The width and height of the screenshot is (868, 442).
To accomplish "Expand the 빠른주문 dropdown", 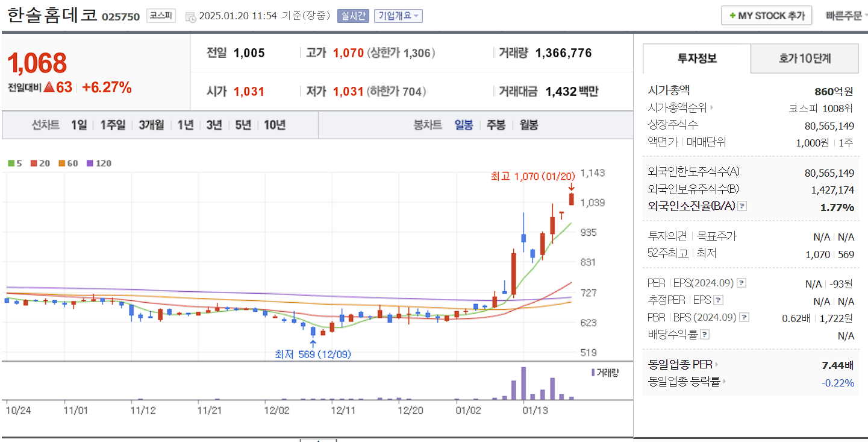I will click(846, 15).
